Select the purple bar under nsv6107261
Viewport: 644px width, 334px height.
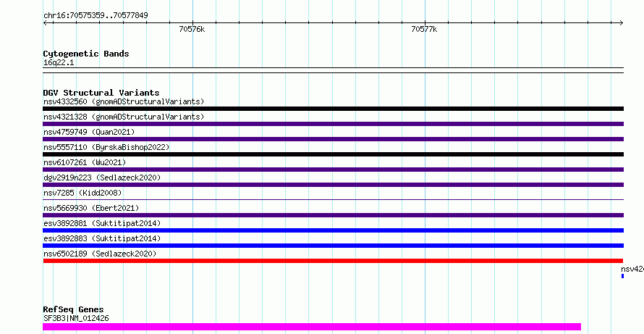pyautogui.click(x=333, y=170)
